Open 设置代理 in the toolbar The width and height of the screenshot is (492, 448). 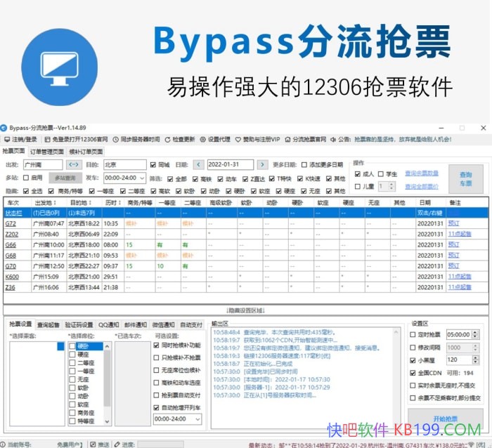pos(219,139)
